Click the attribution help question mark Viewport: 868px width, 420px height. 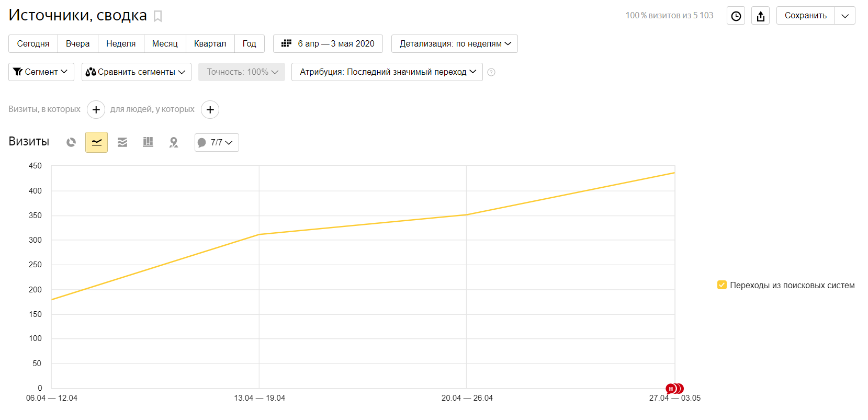[x=491, y=72]
